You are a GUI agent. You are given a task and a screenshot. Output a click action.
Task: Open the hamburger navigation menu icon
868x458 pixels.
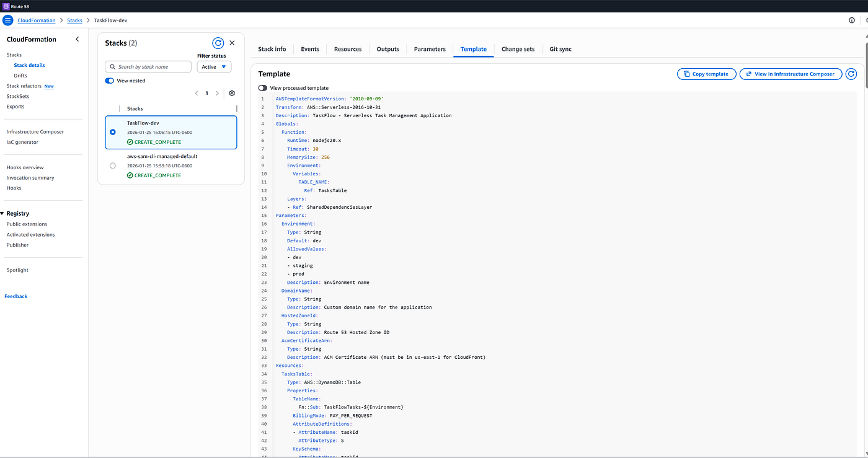7,20
